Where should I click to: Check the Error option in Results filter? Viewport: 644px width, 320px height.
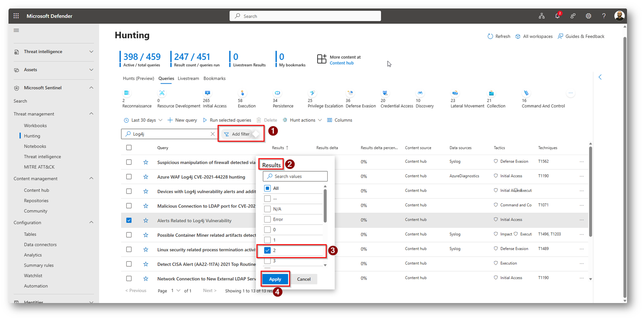[x=267, y=219]
